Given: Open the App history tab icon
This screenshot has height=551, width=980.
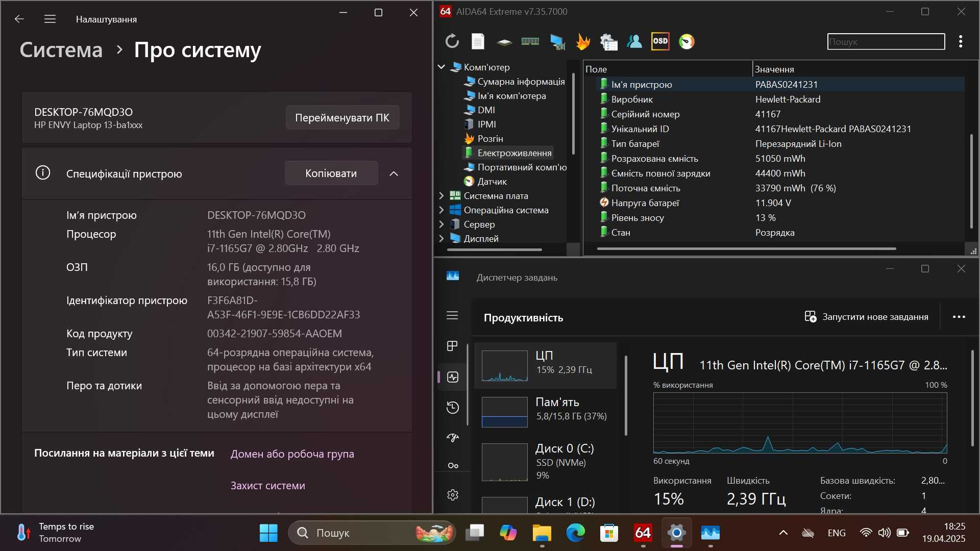Looking at the screenshot, I should (452, 407).
